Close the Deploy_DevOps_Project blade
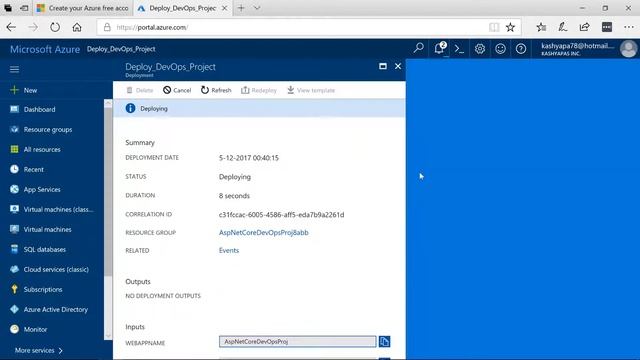The width and height of the screenshot is (640, 360). click(x=398, y=66)
